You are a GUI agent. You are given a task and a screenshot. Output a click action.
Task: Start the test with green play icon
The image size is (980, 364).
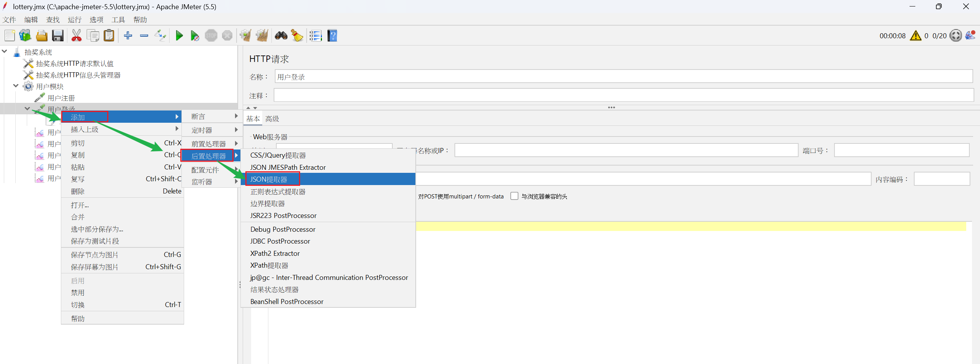[x=179, y=36]
